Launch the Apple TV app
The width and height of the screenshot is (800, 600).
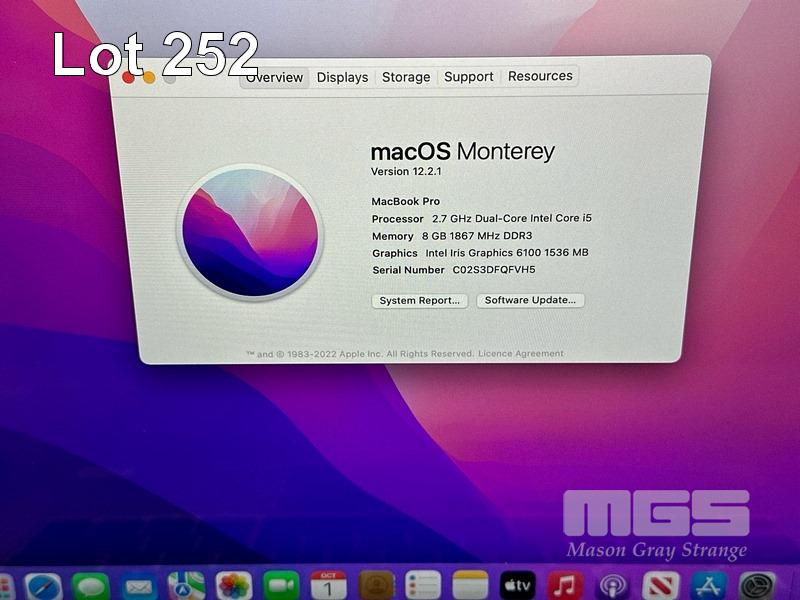(x=518, y=586)
